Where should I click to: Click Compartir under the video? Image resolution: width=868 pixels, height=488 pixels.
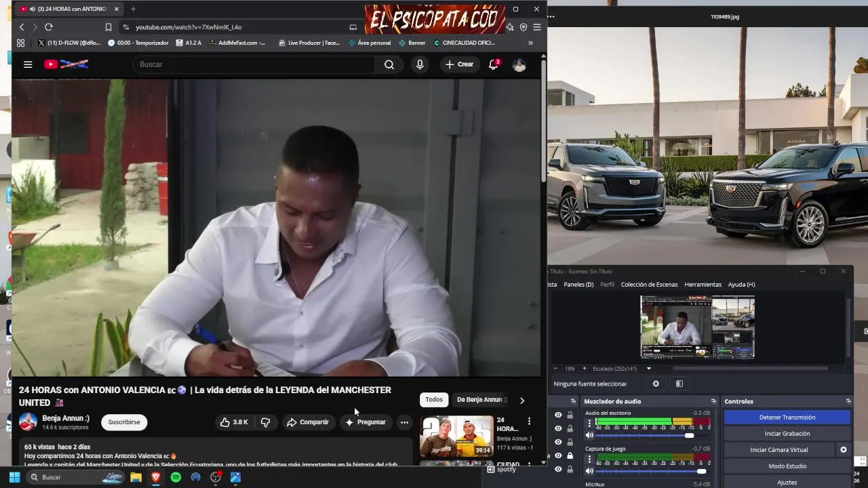308,422
